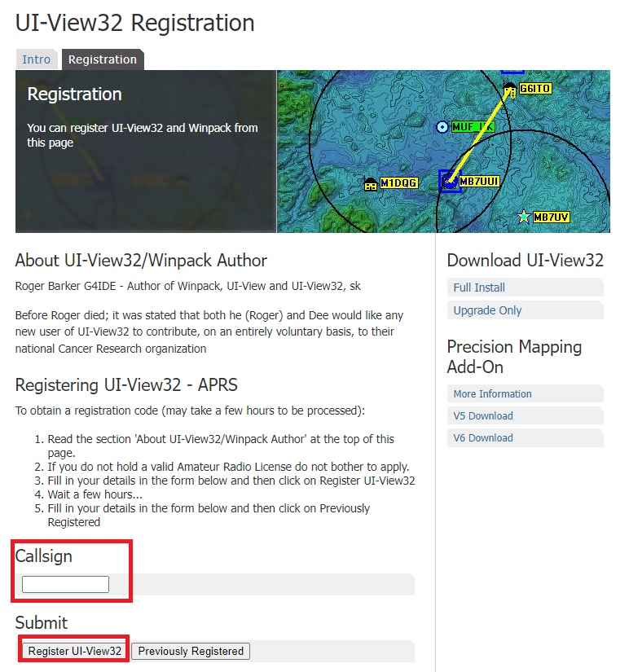Screen dimensions: 629x672
Task: Click the MUF_UK circle marker icon
Action: pyautogui.click(x=442, y=127)
